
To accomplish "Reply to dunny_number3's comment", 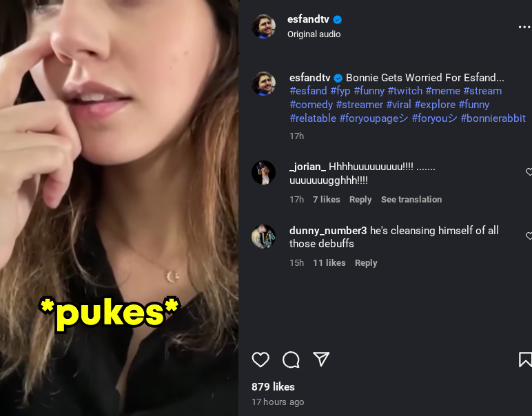I will tap(366, 262).
